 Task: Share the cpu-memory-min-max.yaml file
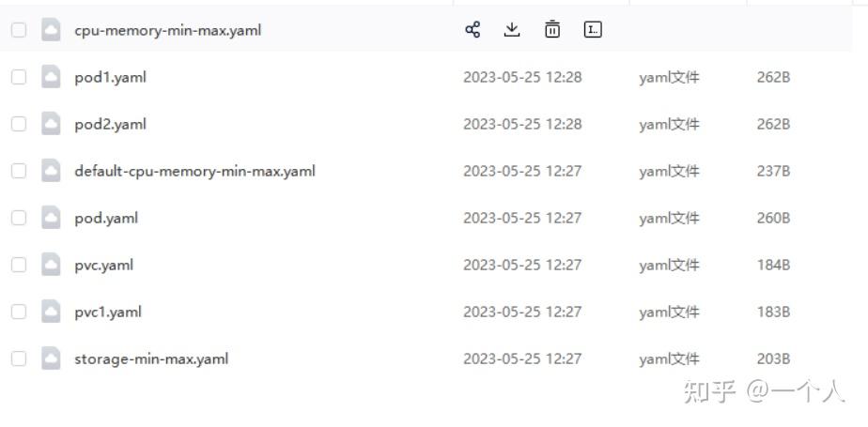(x=473, y=29)
